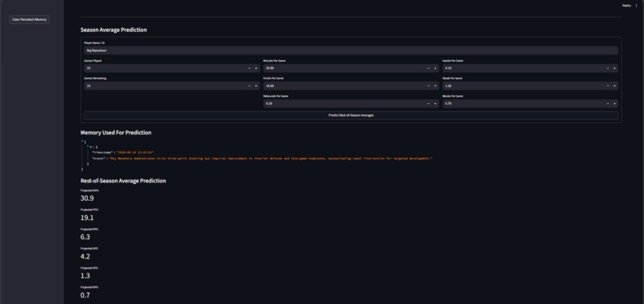Decrease Blocks Per Game value
Viewport: 644px width, 304px height.
(608, 104)
